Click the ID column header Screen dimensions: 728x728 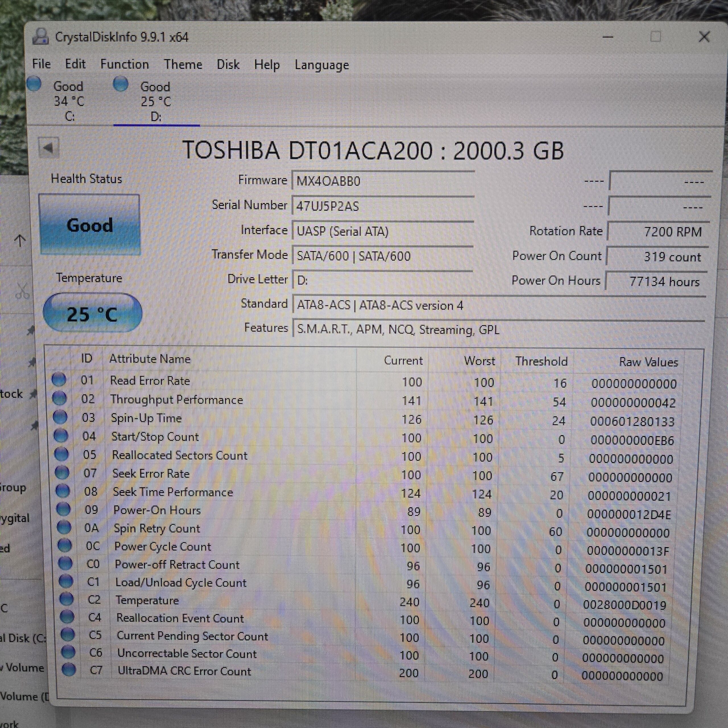click(x=87, y=358)
